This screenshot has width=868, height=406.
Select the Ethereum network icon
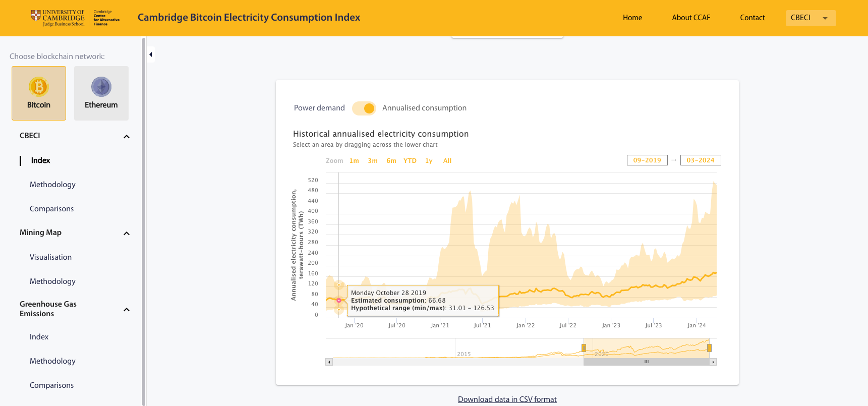point(101,93)
